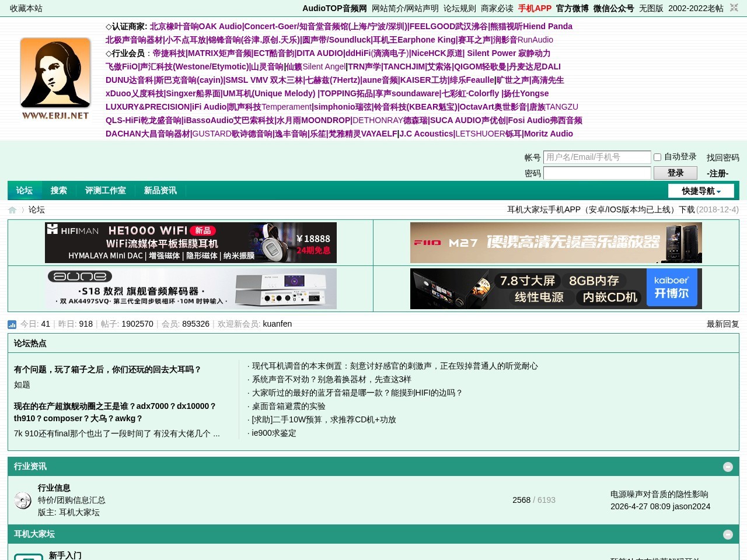Open merchant link iFi Audio
This screenshot has width=747, height=560.
pos(210,107)
